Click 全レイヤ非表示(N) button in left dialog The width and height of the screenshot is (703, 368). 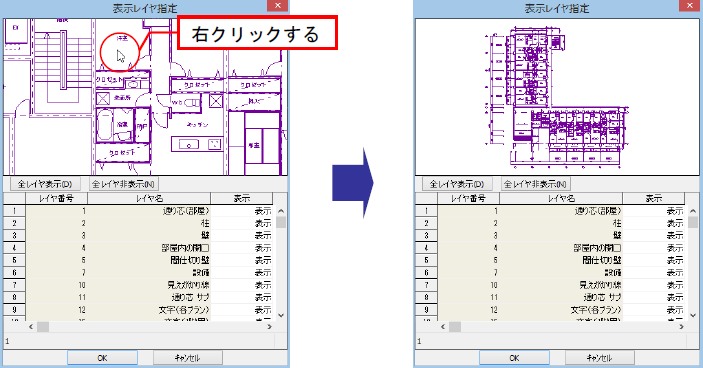click(123, 184)
